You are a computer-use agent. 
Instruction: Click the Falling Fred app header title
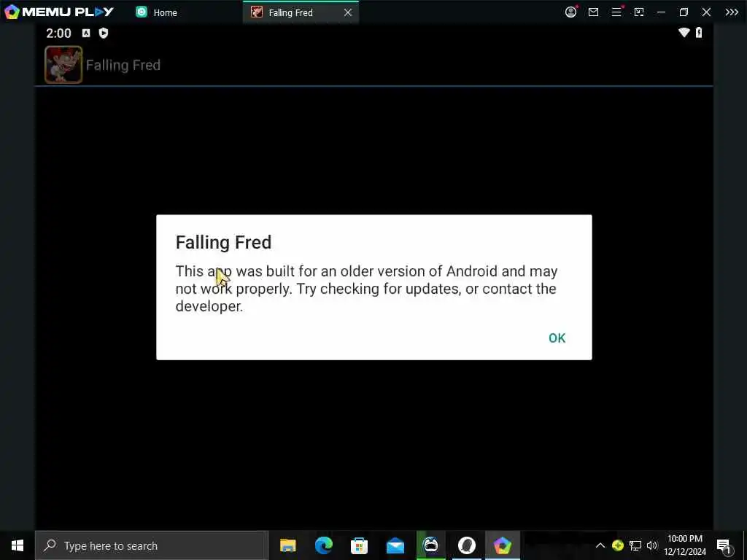123,65
